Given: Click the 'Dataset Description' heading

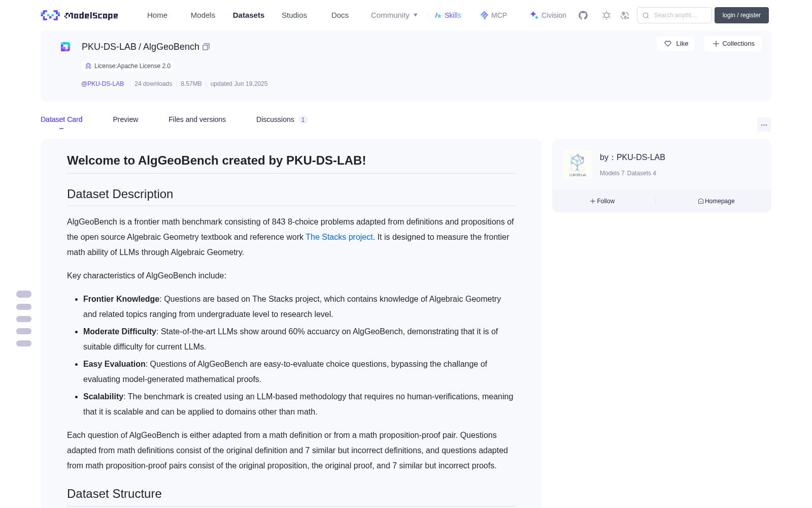Looking at the screenshot, I should 120,194.
